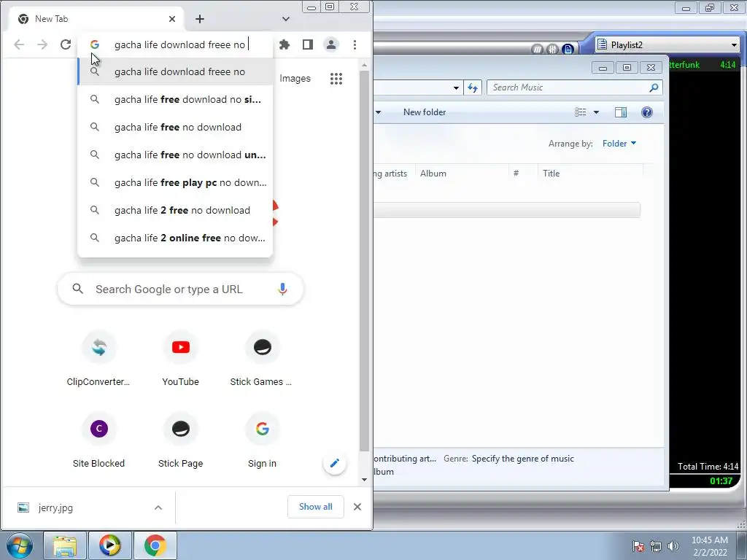Reload the page in Chrome
The width and height of the screenshot is (747, 560).
(66, 44)
